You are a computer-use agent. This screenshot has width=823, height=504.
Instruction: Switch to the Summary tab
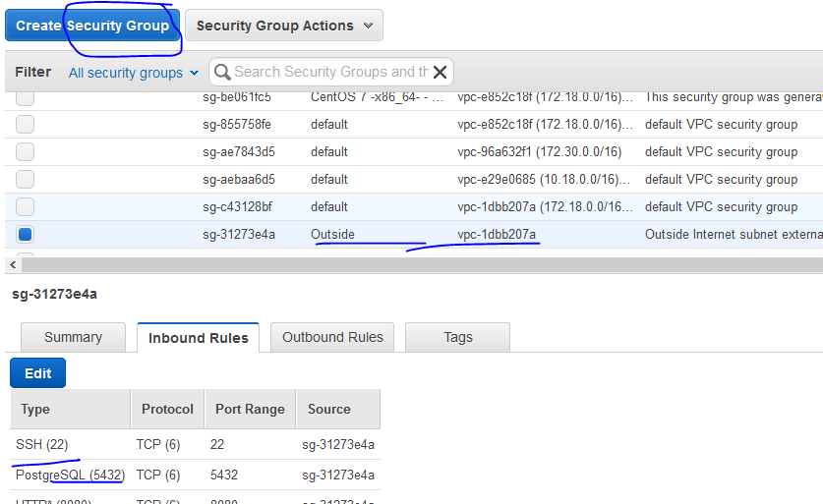pyautogui.click(x=73, y=337)
